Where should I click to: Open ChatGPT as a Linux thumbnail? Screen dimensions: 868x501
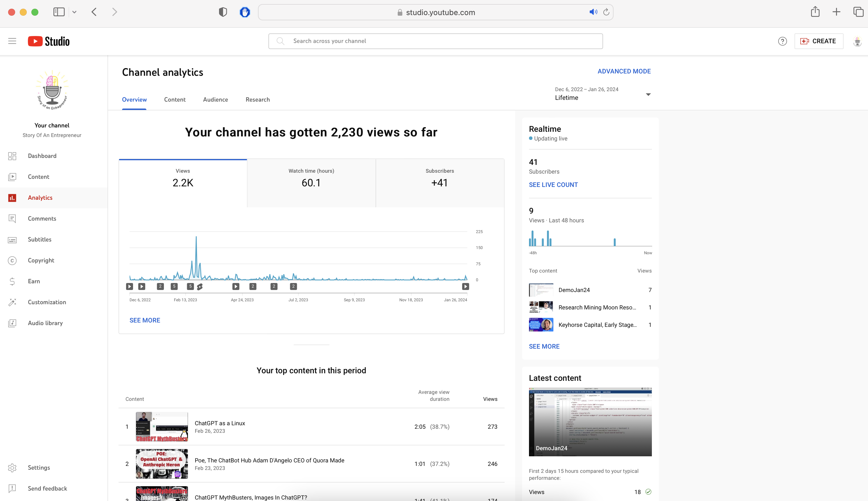pos(162,427)
